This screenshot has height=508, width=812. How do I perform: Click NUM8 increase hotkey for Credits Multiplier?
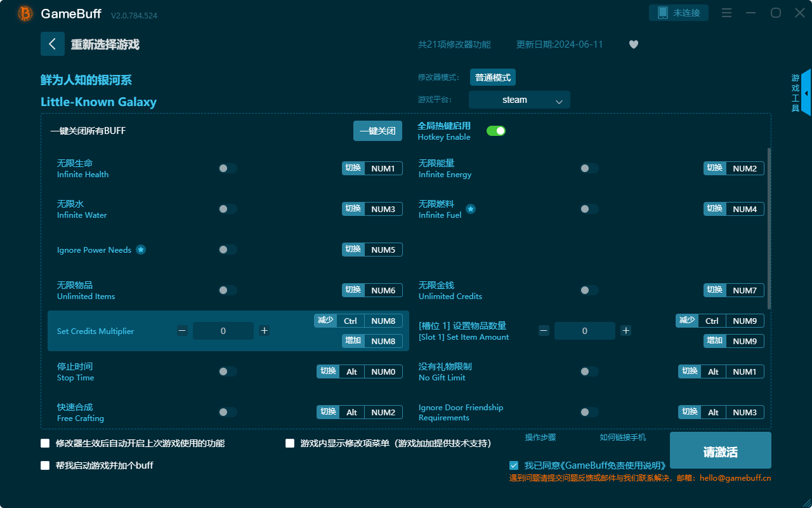383,341
